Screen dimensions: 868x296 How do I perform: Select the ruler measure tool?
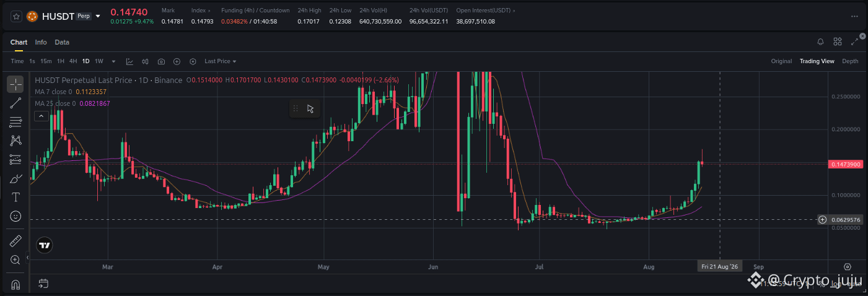pyautogui.click(x=15, y=241)
